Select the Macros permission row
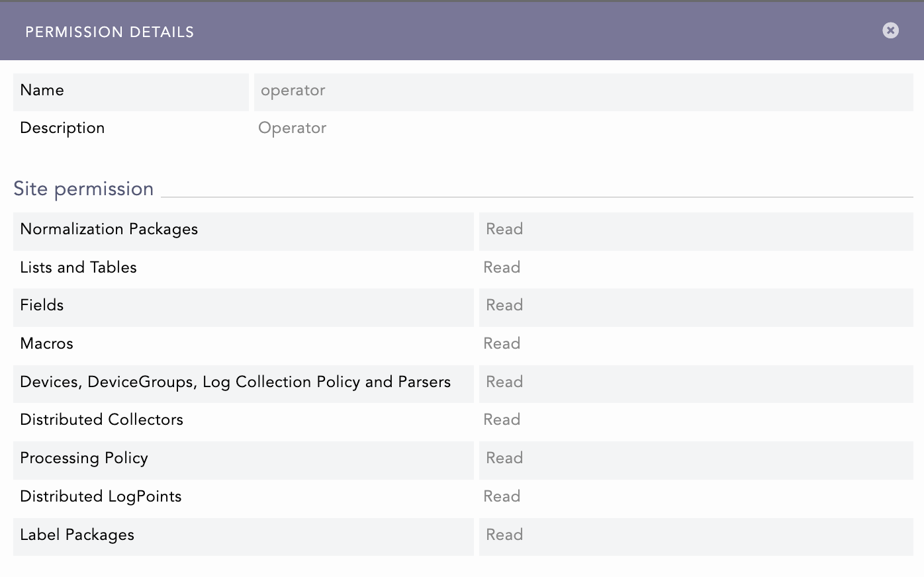This screenshot has height=577, width=924. click(x=243, y=345)
